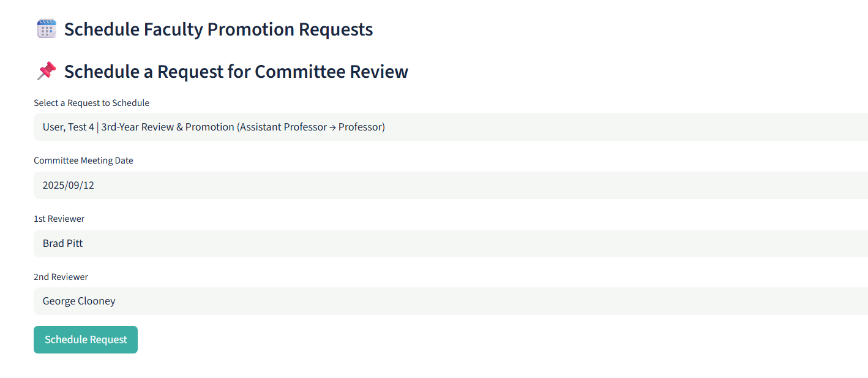Click the 1st Reviewer label
868x378 pixels.
(59, 218)
